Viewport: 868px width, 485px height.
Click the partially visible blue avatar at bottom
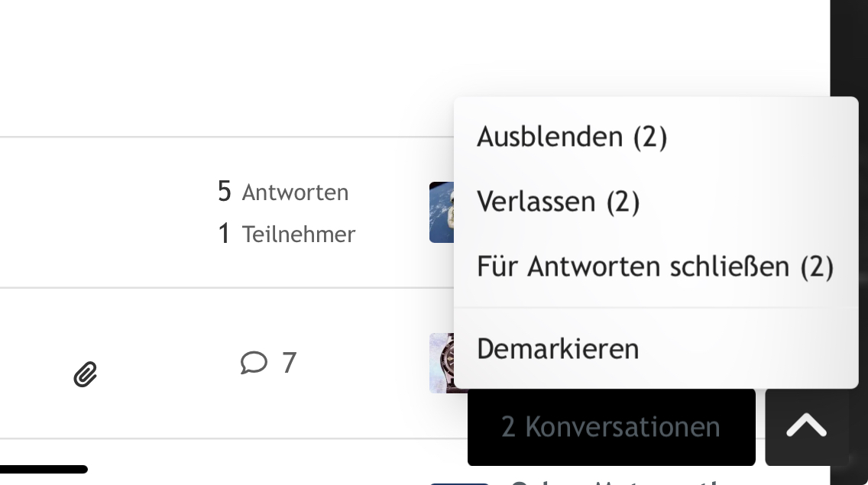pos(458,482)
